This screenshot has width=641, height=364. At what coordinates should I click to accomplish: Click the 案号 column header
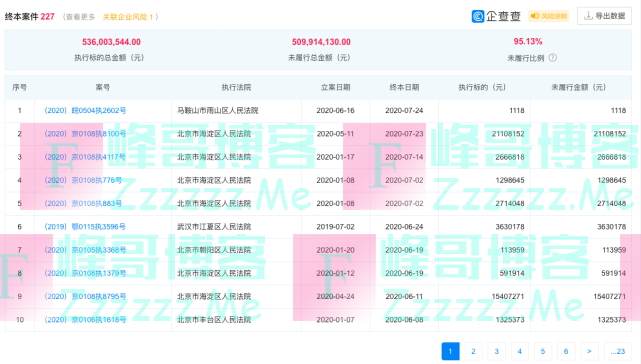(x=103, y=87)
